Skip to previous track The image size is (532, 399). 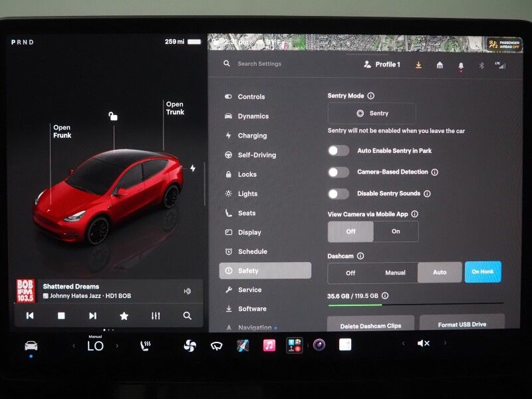30,316
